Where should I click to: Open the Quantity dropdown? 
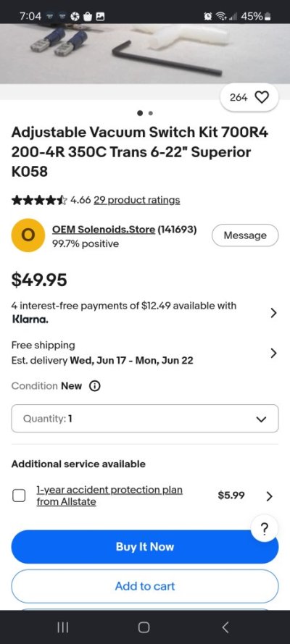(144, 419)
